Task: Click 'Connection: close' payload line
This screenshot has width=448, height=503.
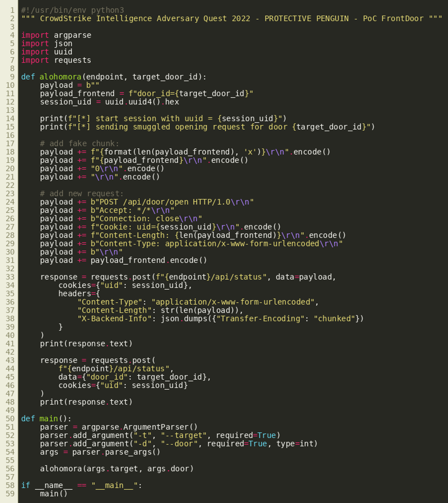Action: click(x=121, y=218)
